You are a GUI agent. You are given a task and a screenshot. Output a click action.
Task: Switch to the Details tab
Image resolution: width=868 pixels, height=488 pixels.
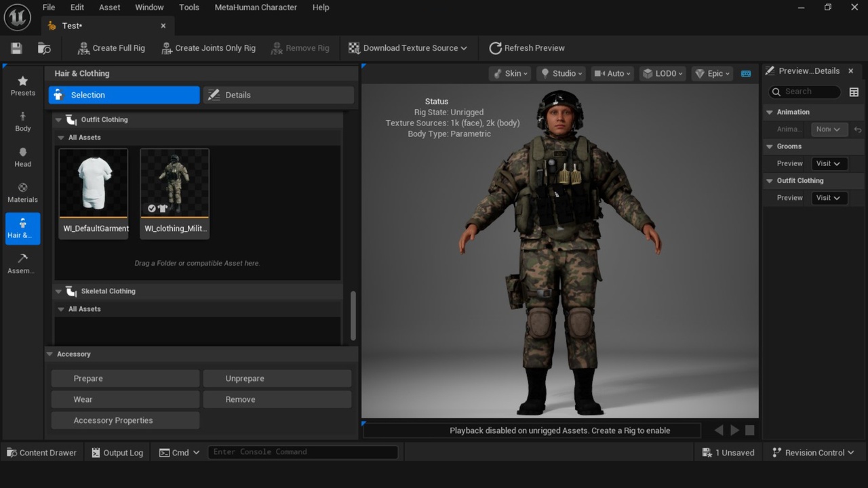click(x=279, y=95)
